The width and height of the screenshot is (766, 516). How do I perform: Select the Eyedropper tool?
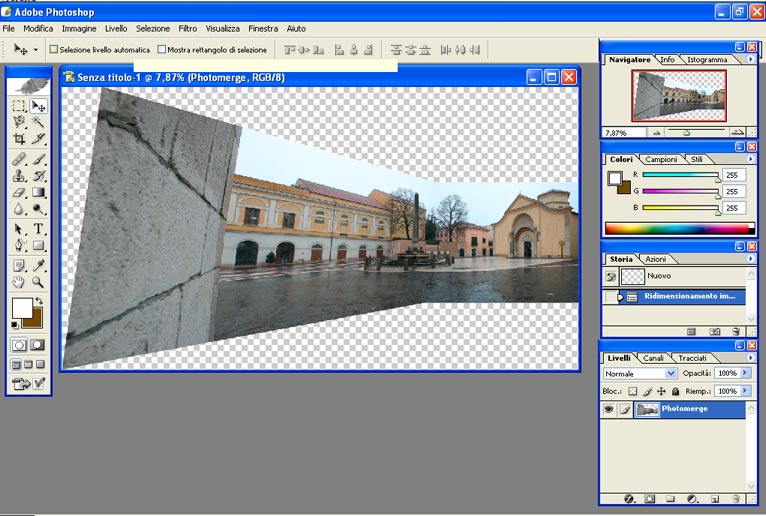point(39,265)
